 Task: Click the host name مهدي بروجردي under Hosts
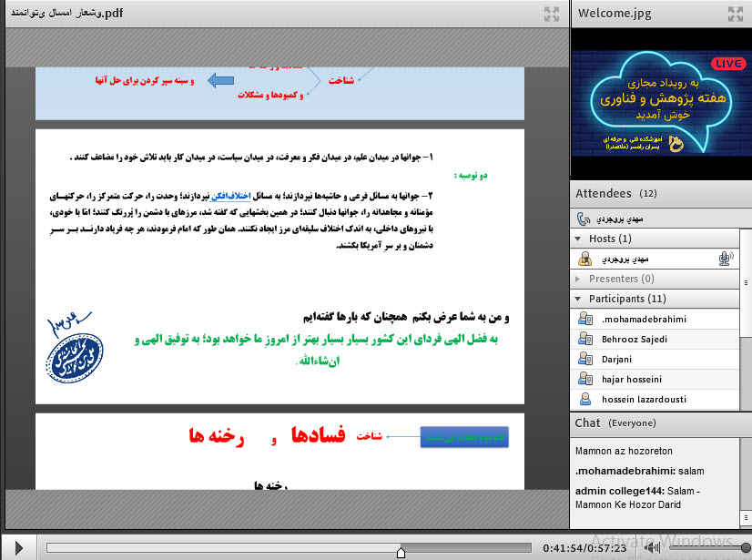[625, 260]
